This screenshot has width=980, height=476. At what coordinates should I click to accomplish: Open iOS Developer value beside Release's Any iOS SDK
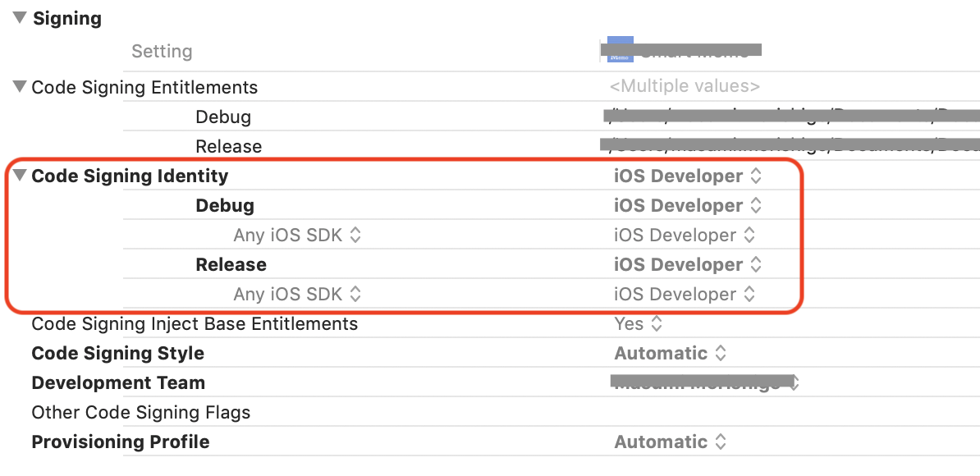click(685, 294)
